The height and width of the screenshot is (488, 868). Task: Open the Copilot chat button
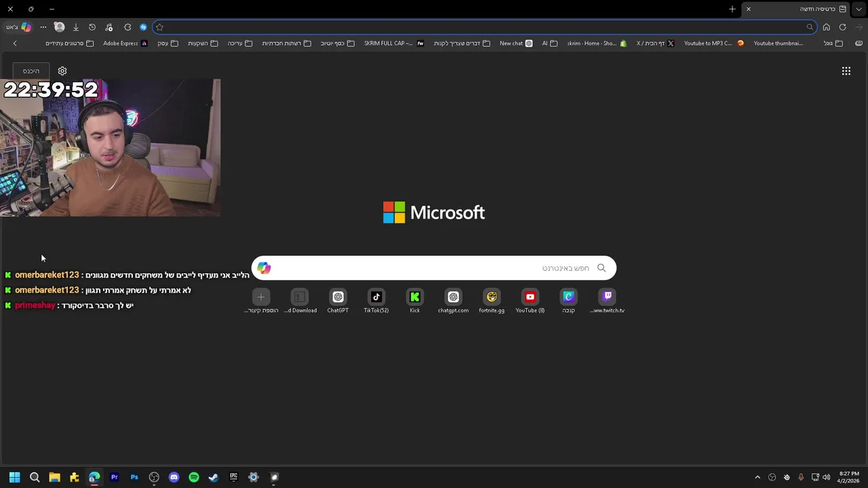pos(19,27)
